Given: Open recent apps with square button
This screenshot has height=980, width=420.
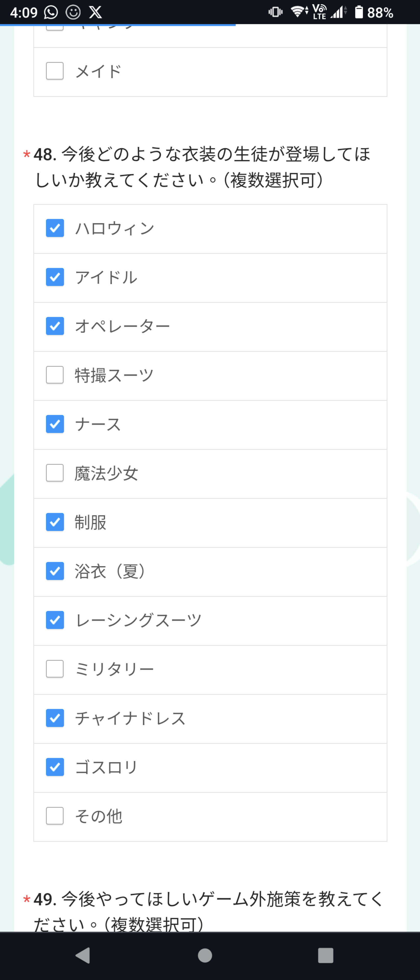Looking at the screenshot, I should point(325,955).
